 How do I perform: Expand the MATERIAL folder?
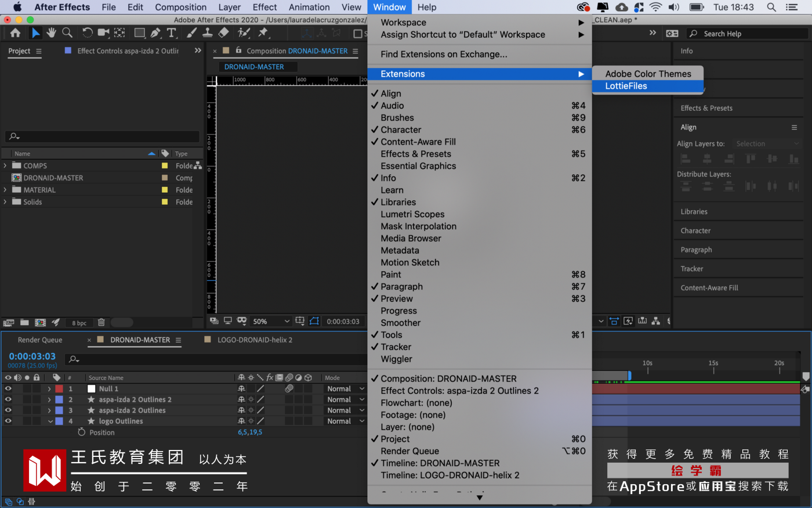coord(5,190)
